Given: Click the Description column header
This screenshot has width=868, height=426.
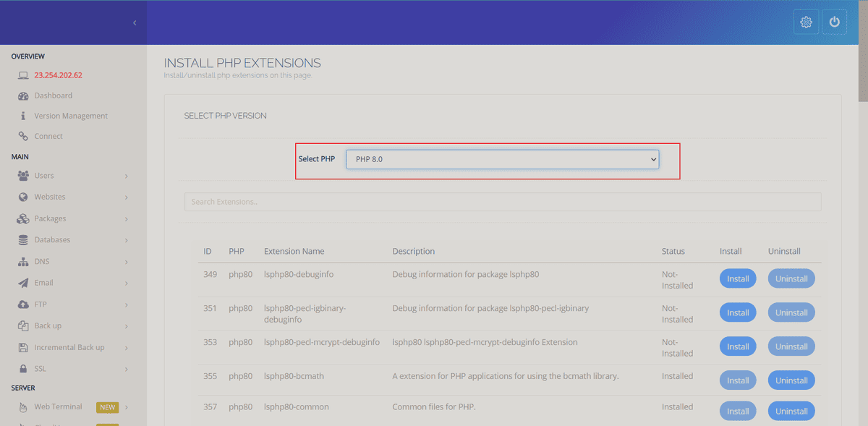Looking at the screenshot, I should [414, 252].
